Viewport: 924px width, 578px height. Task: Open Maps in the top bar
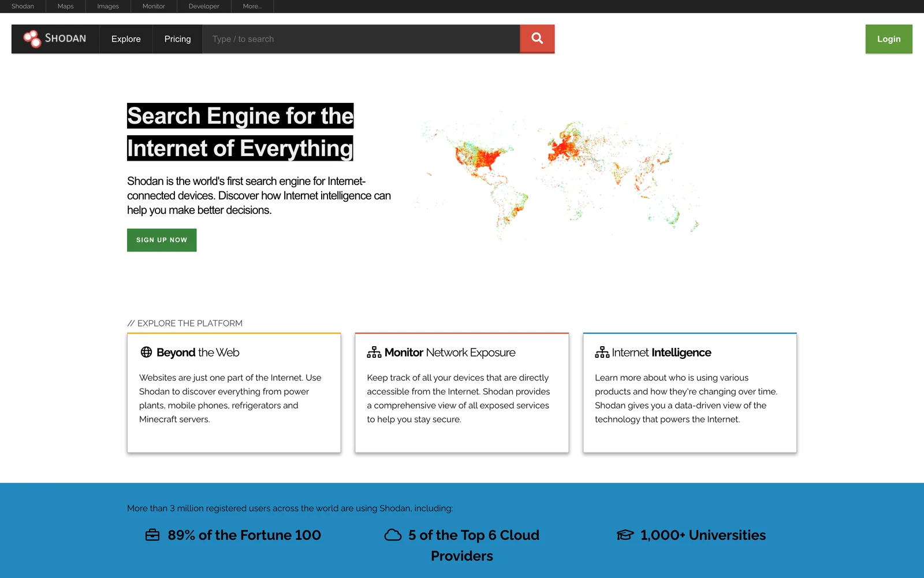[x=65, y=6]
